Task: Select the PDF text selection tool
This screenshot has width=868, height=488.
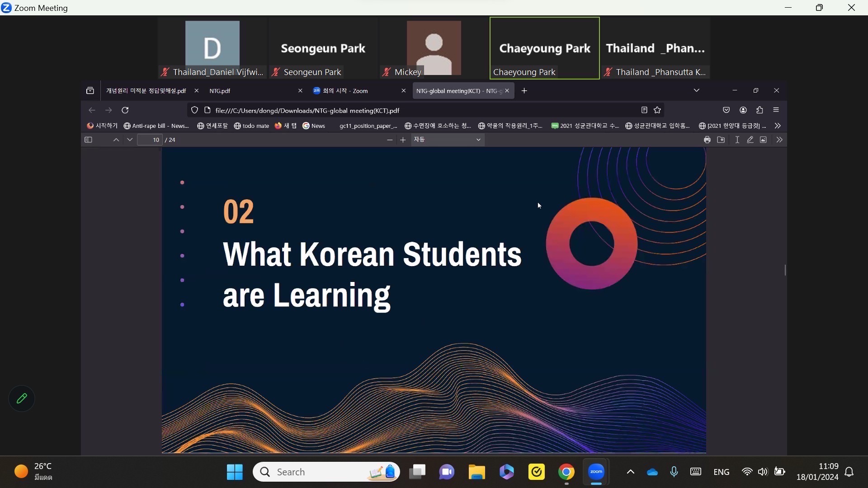Action: tap(737, 140)
